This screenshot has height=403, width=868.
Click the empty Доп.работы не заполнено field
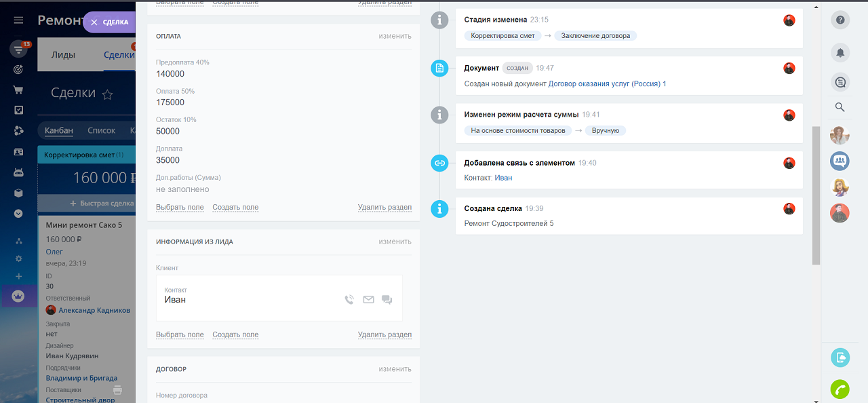182,189
